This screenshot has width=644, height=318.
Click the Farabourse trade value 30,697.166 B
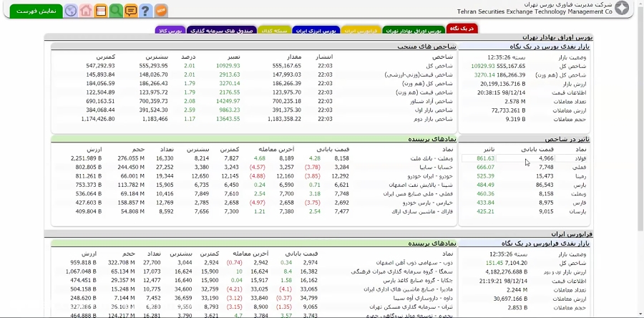tap(510, 299)
